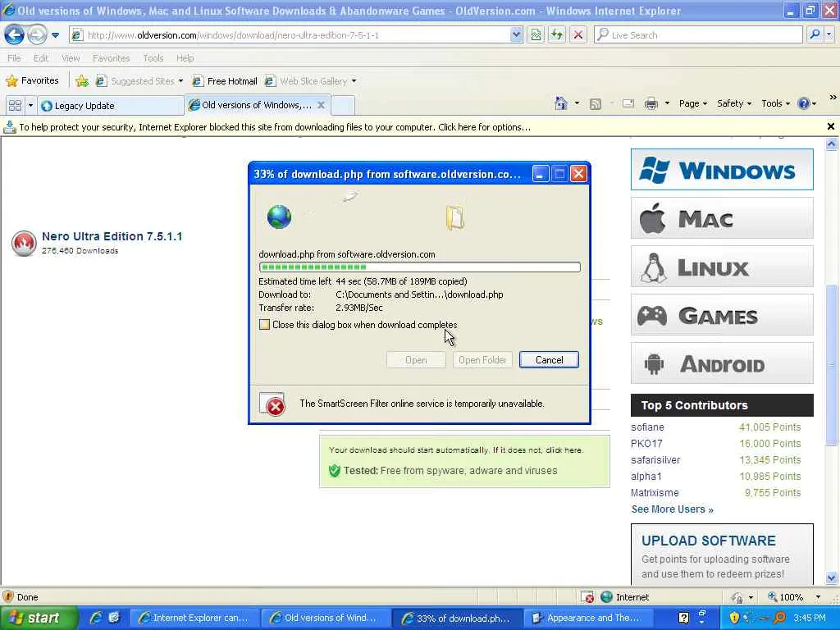Open the 100% zoom level dropdown

click(x=818, y=597)
